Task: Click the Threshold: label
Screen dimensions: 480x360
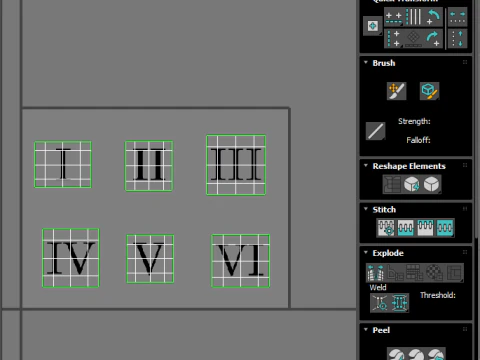Action: pos(438,295)
